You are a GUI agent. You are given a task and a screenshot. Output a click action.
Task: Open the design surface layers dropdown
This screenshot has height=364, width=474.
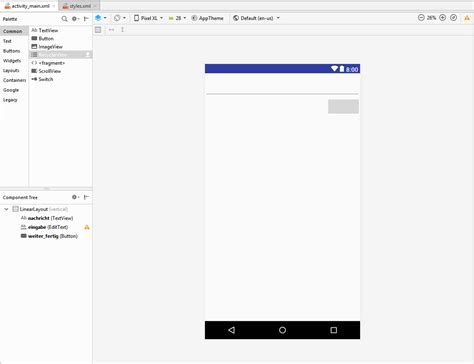click(x=101, y=18)
